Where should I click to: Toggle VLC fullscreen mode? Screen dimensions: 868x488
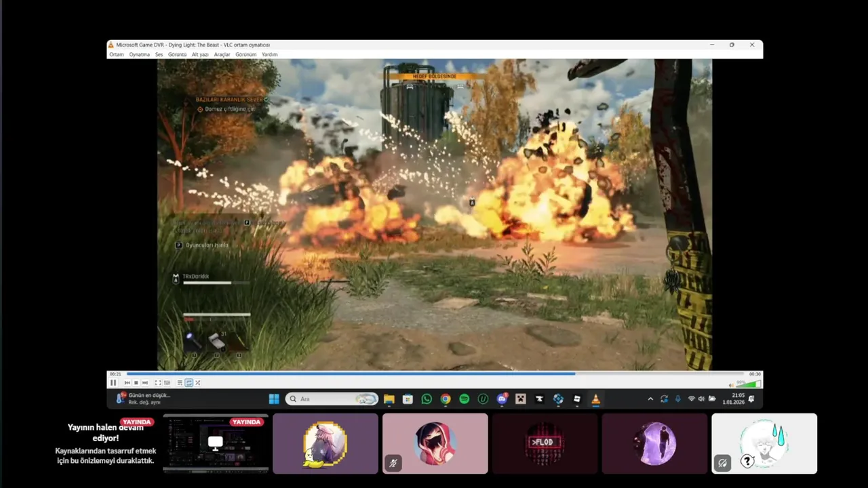158,383
